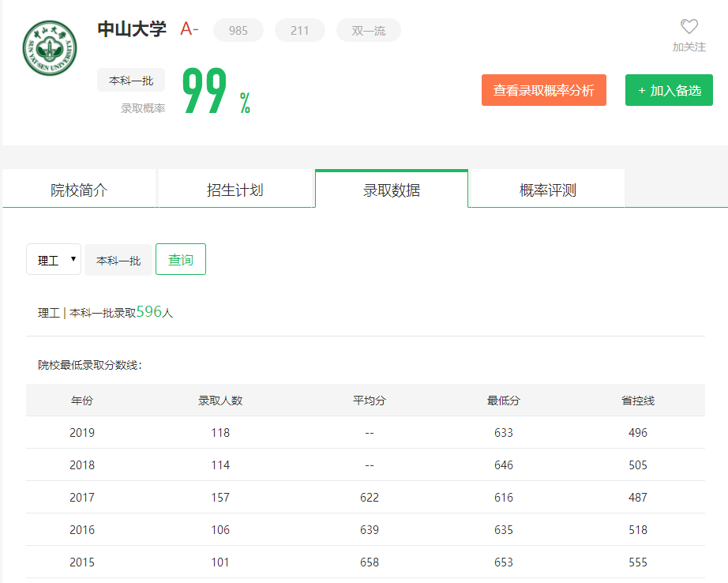
Task: Open the 理工 subject dropdown
Action: tap(54, 259)
